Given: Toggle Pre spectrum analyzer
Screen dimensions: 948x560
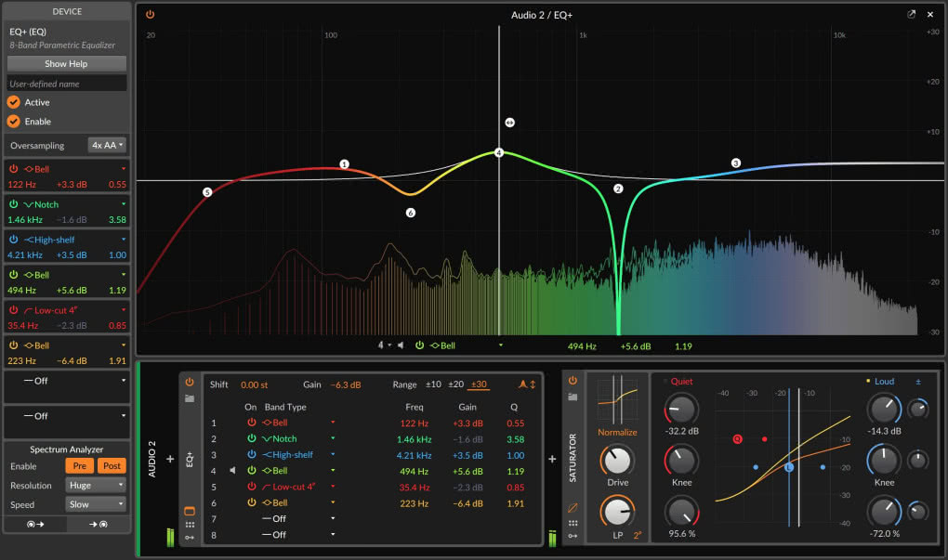Looking at the screenshot, I should (x=80, y=466).
